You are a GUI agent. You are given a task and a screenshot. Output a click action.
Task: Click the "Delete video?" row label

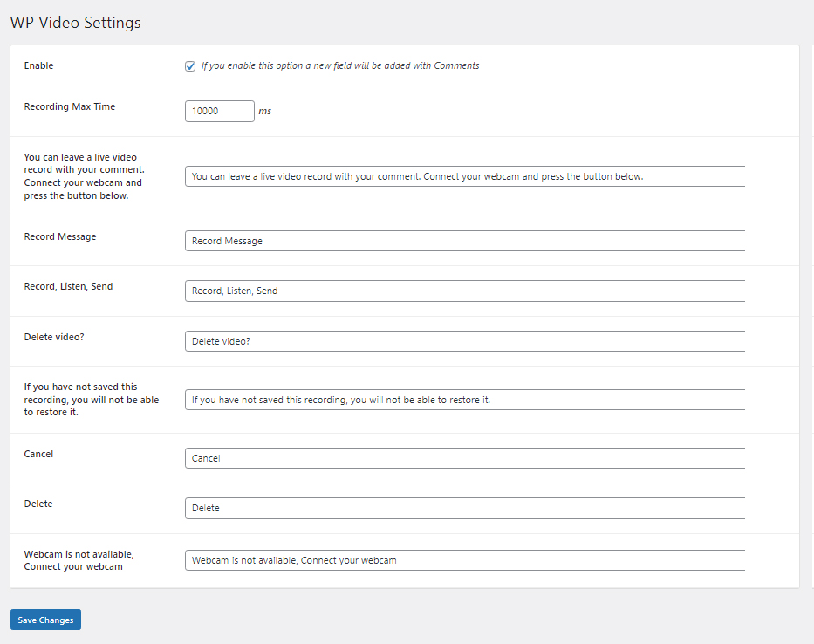tap(54, 337)
